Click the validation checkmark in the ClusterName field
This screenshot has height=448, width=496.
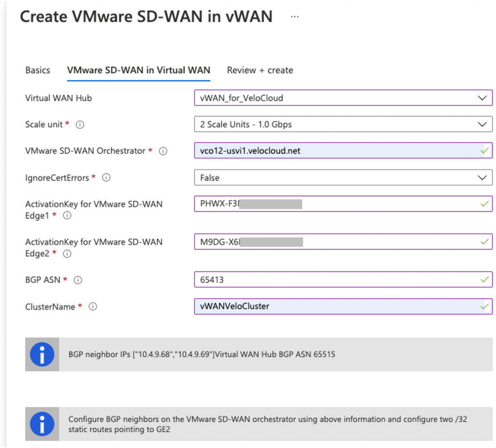(x=484, y=306)
